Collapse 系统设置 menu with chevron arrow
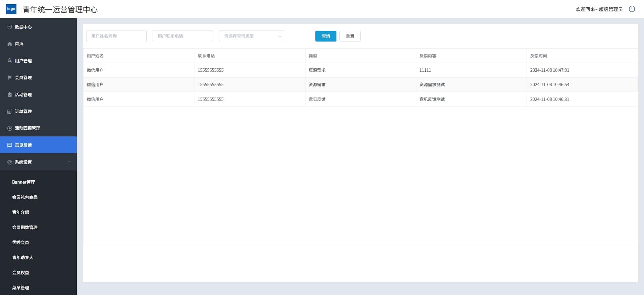644x308 pixels. [69, 162]
